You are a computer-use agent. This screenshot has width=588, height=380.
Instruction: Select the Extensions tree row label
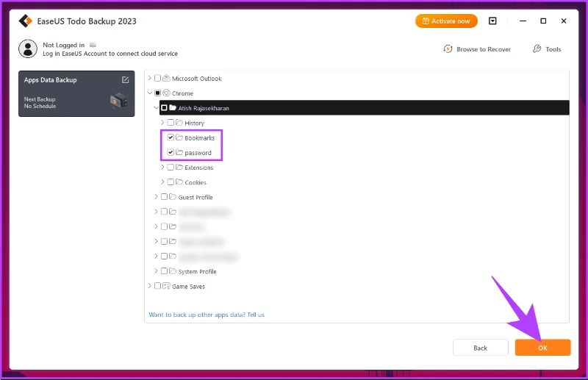coord(198,168)
